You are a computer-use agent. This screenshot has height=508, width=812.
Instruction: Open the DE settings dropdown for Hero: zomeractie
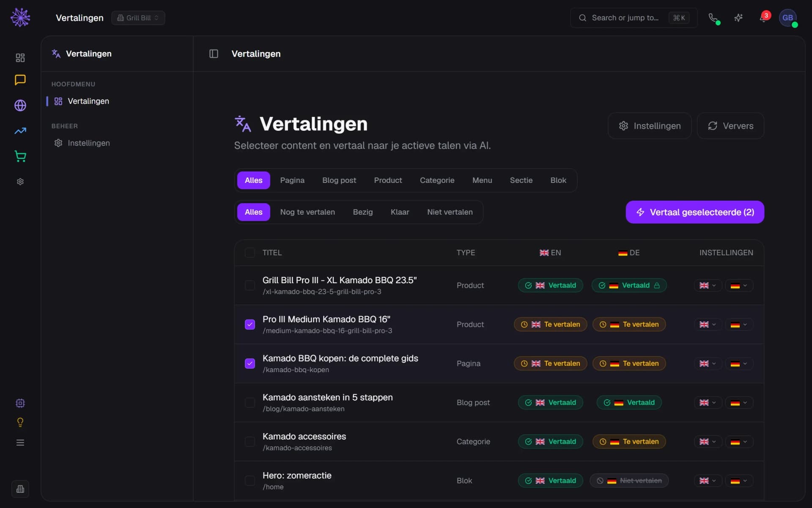(x=739, y=480)
